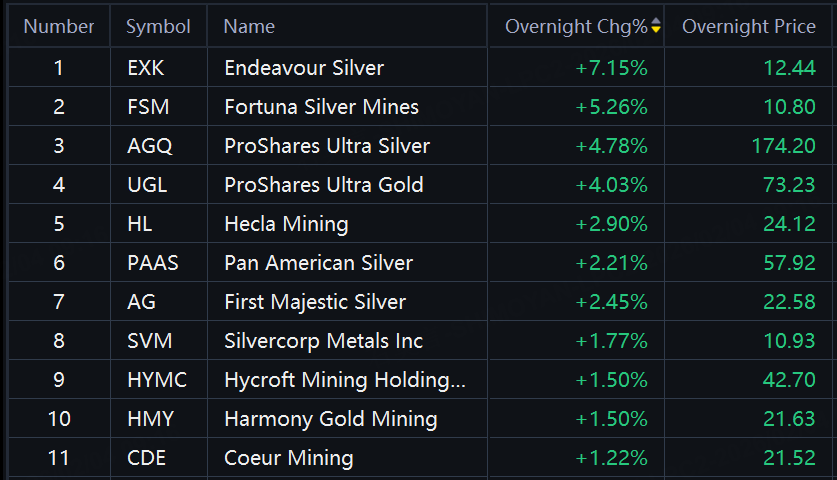837x480 pixels.
Task: Click the Number column header
Action: (59, 27)
